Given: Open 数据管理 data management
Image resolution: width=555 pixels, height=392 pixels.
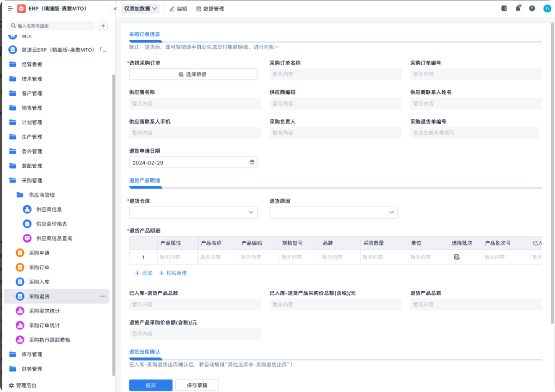Looking at the screenshot, I should click(210, 8).
